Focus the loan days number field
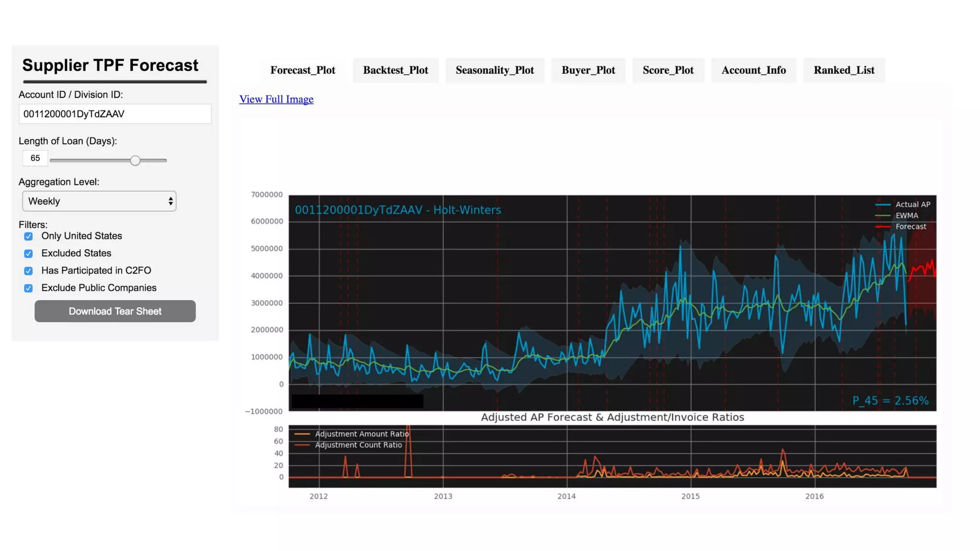The image size is (980, 551). (35, 158)
